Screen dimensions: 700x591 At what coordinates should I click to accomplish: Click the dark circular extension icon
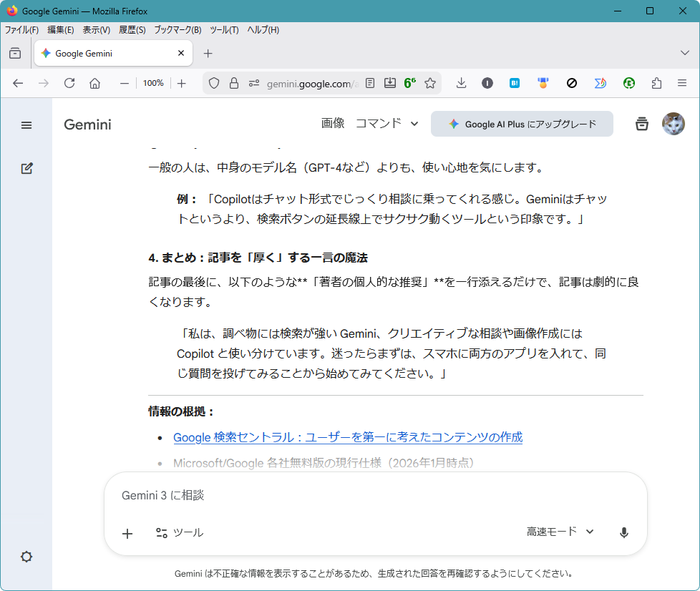[x=487, y=83]
